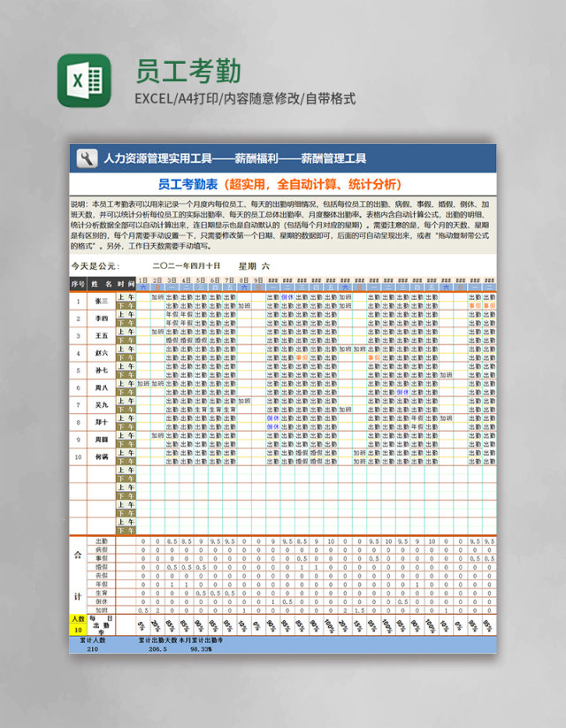Click 李四's 上午 年假 cell on 3日
This screenshot has width=566, height=728.
(172, 314)
